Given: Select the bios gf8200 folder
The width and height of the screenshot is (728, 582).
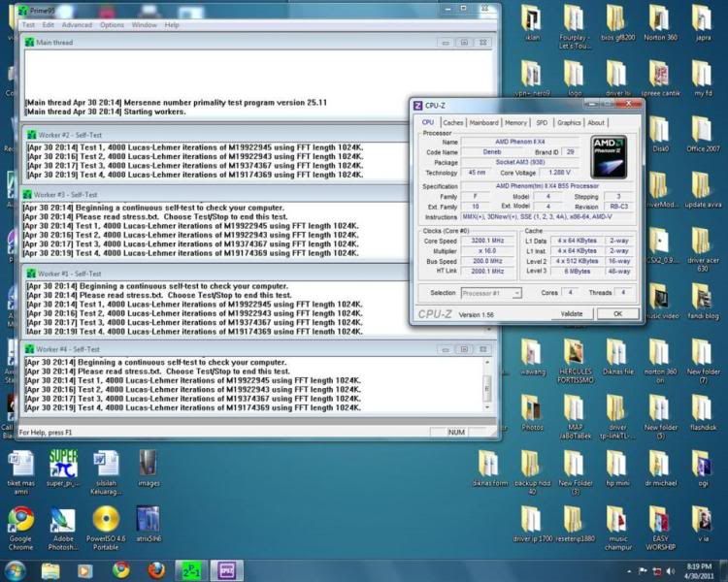Looking at the screenshot, I should pos(617,23).
